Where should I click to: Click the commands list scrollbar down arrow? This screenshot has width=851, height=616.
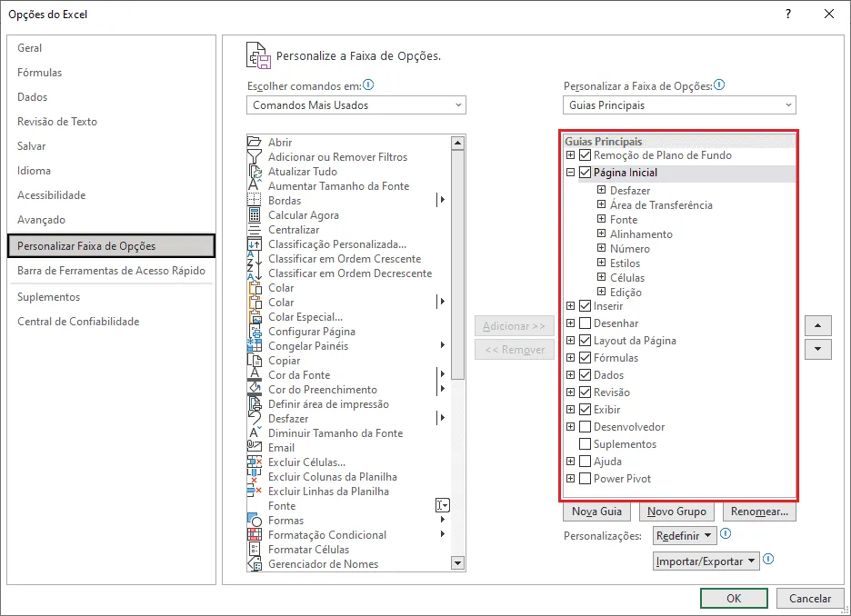point(457,563)
